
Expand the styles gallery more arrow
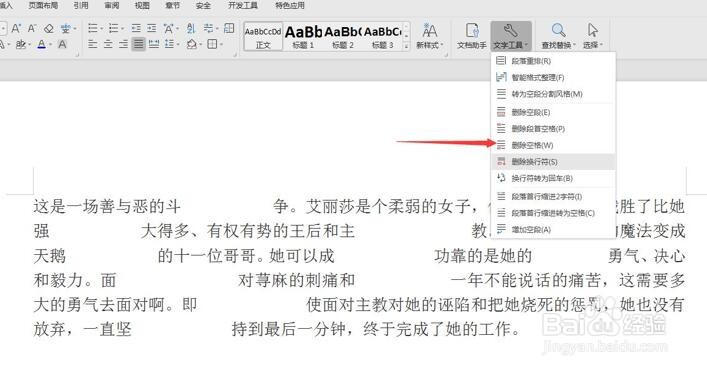[406, 46]
